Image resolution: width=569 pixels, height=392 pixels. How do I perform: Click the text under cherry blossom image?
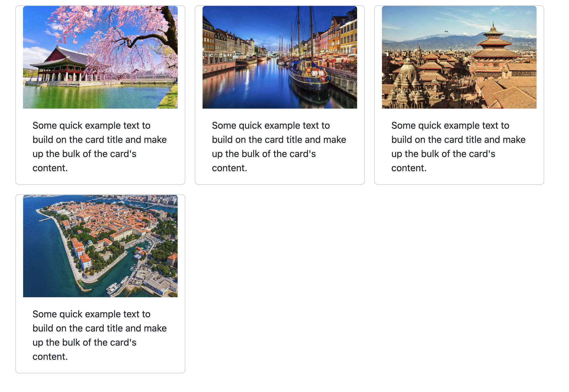click(x=99, y=147)
